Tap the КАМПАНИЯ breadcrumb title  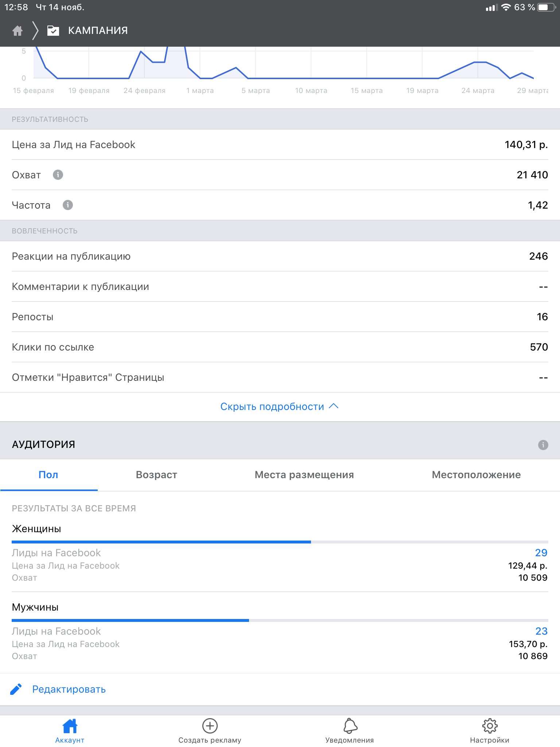point(98,31)
